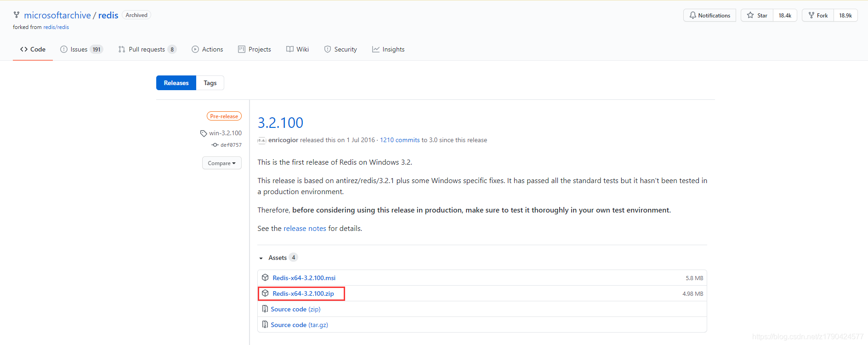This screenshot has width=868, height=345.
Task: Click the 5.8 MB file size
Action: [694, 278]
